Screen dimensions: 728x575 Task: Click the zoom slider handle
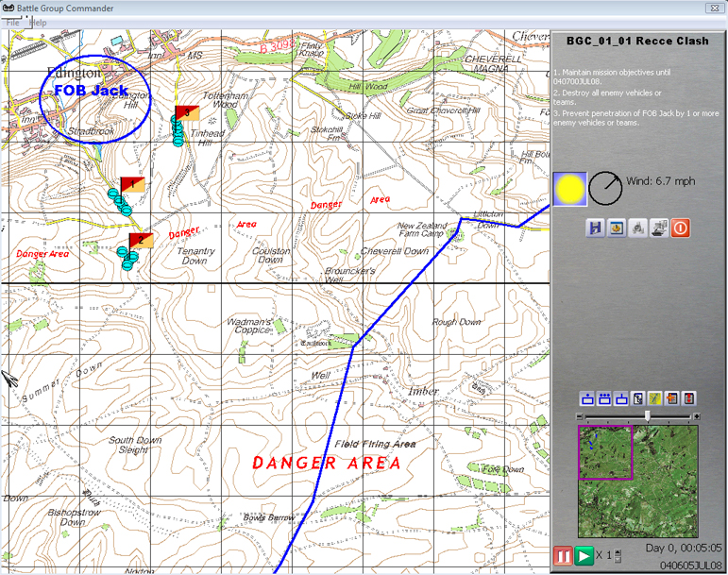tap(647, 415)
